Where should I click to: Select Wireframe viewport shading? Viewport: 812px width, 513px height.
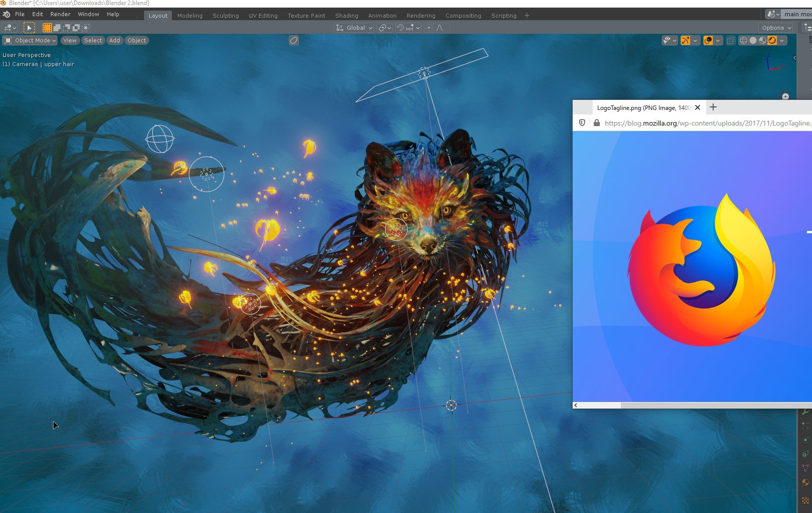743,40
